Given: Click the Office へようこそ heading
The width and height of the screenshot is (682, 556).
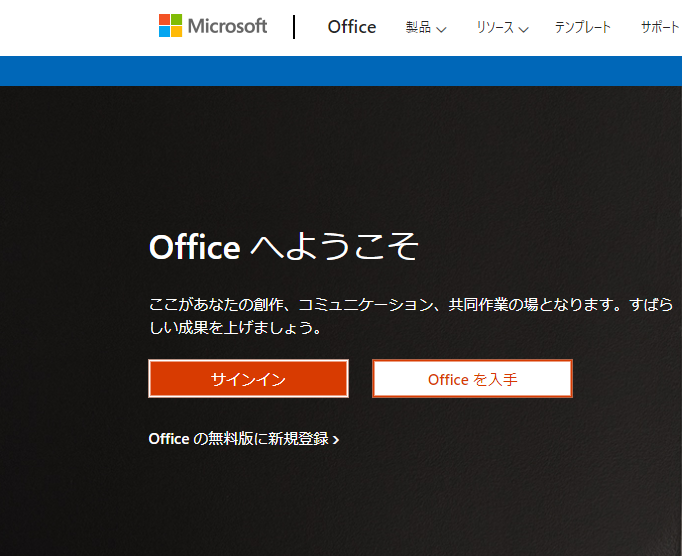Looking at the screenshot, I should [x=283, y=247].
